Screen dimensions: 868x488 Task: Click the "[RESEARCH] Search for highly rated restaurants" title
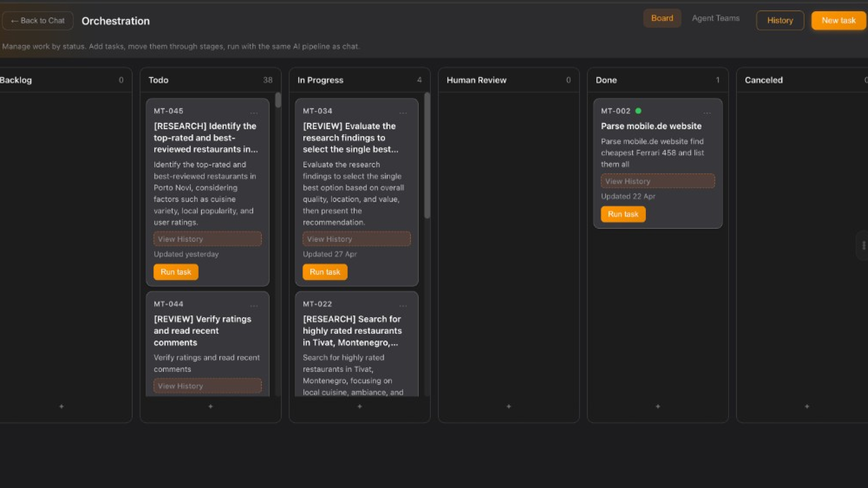point(353,331)
